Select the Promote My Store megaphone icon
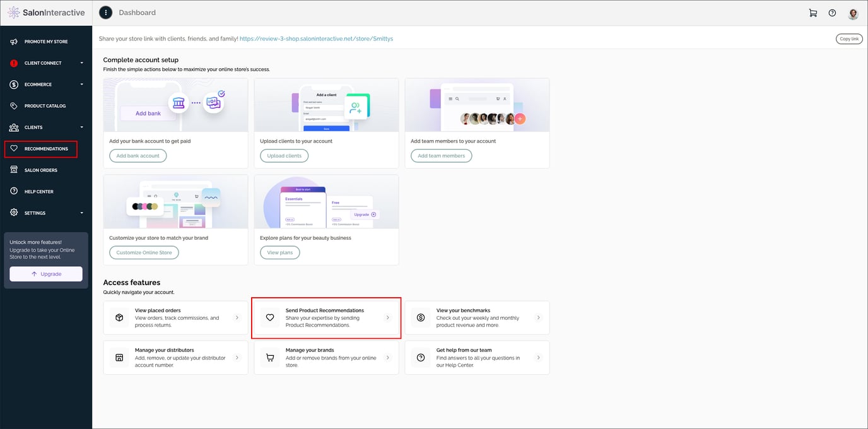This screenshot has height=429, width=868. point(14,41)
